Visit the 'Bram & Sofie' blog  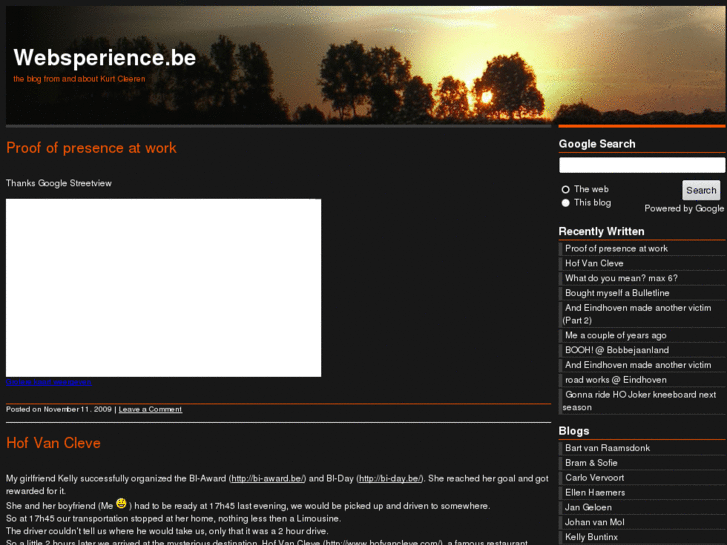tap(591, 463)
